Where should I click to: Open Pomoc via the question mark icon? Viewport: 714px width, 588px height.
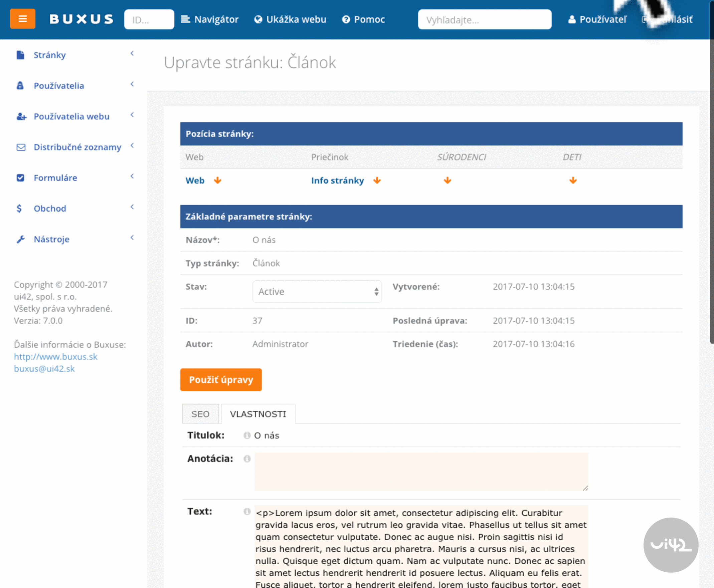[345, 19]
